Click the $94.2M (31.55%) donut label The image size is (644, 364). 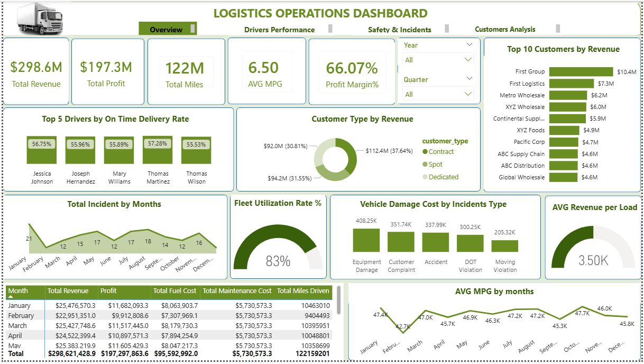click(x=289, y=178)
